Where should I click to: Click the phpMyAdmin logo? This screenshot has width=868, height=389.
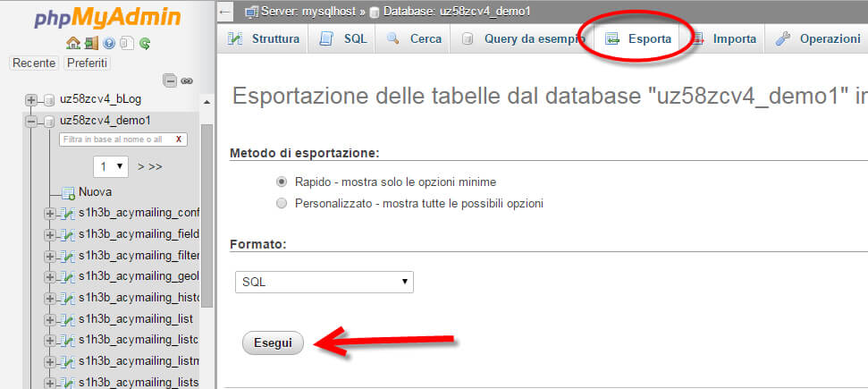pyautogui.click(x=107, y=17)
